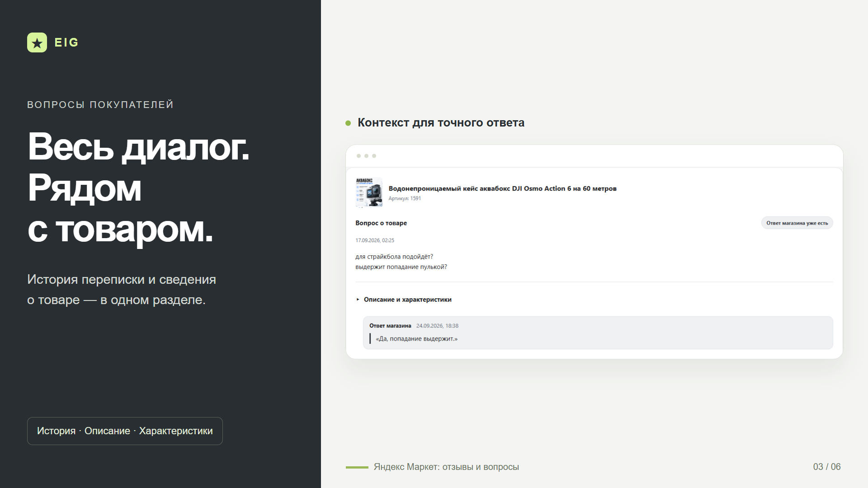The height and width of the screenshot is (488, 868).
Task: Click the Ответ магазина label
Action: coord(390,326)
